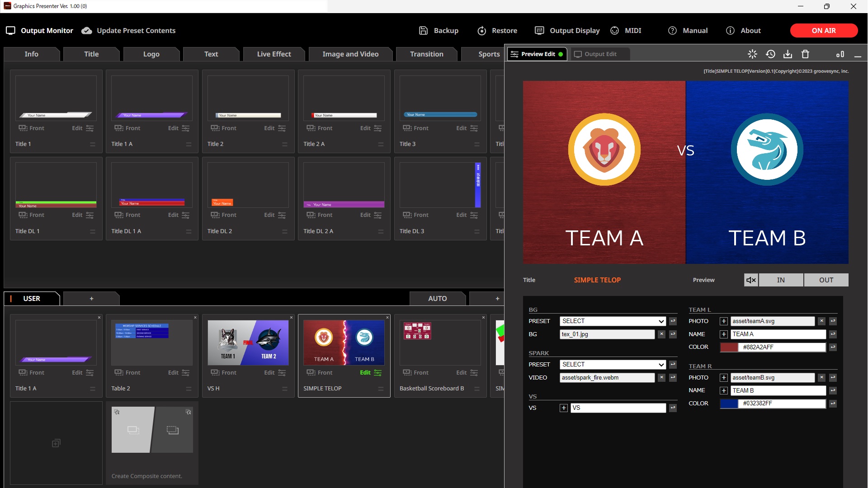Select the SIMPLE TELOP thumbnail
The width and height of the screenshot is (868, 488).
click(x=344, y=343)
